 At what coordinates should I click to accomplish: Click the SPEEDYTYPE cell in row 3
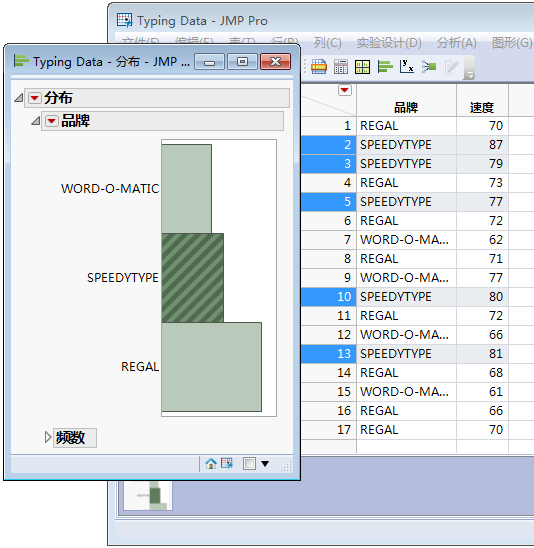point(406,164)
